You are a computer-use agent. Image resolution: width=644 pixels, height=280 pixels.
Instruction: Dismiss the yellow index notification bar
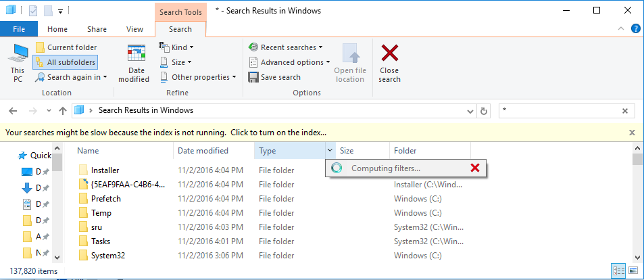(632, 133)
